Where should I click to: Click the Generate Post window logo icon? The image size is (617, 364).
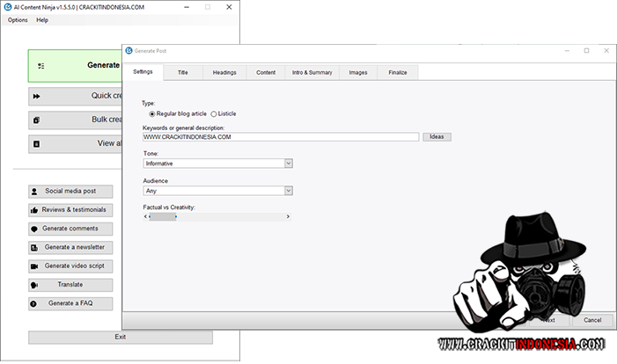tap(129, 51)
